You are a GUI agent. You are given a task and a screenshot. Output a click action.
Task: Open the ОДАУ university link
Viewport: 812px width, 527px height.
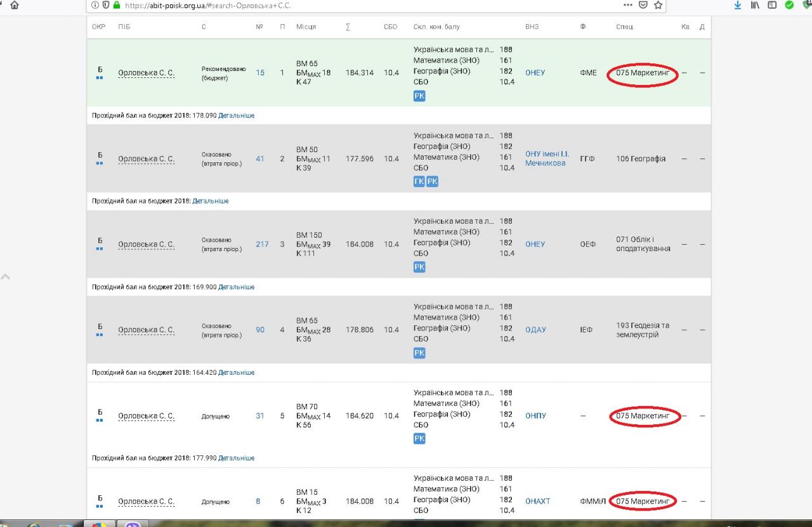(x=535, y=330)
